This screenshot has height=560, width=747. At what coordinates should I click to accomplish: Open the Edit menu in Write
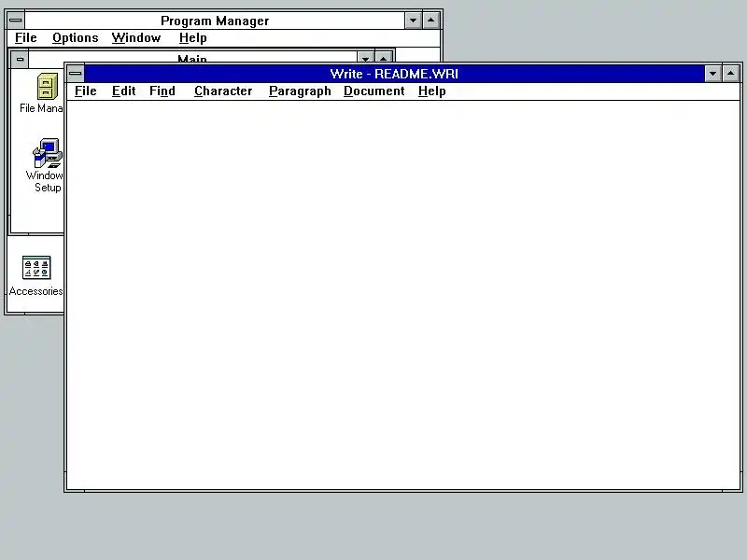(x=124, y=91)
